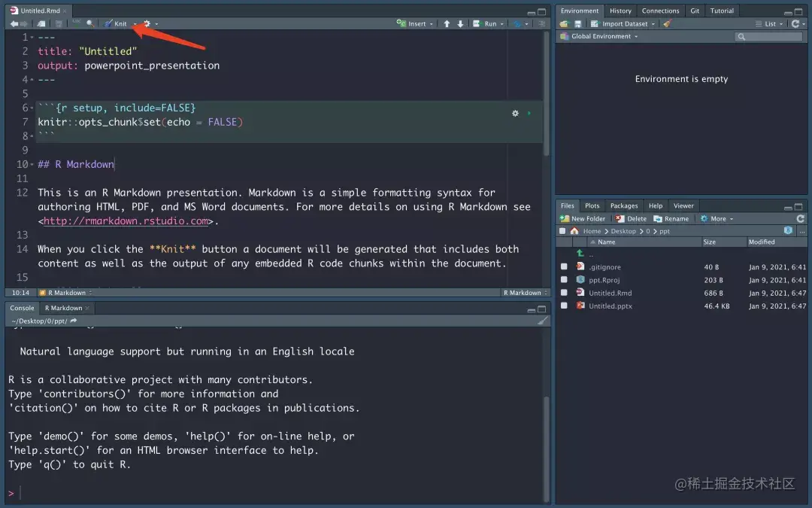Go to Home folder house icon
This screenshot has width=812, height=508.
pyautogui.click(x=574, y=231)
